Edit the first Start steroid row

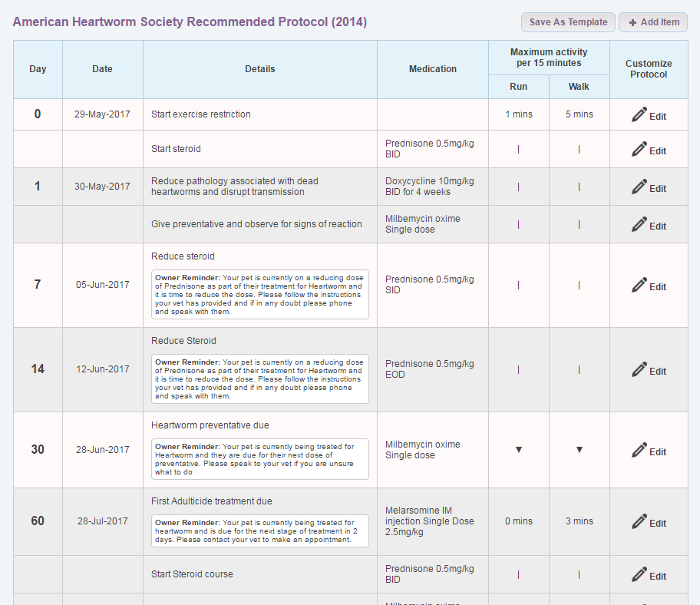[648, 150]
